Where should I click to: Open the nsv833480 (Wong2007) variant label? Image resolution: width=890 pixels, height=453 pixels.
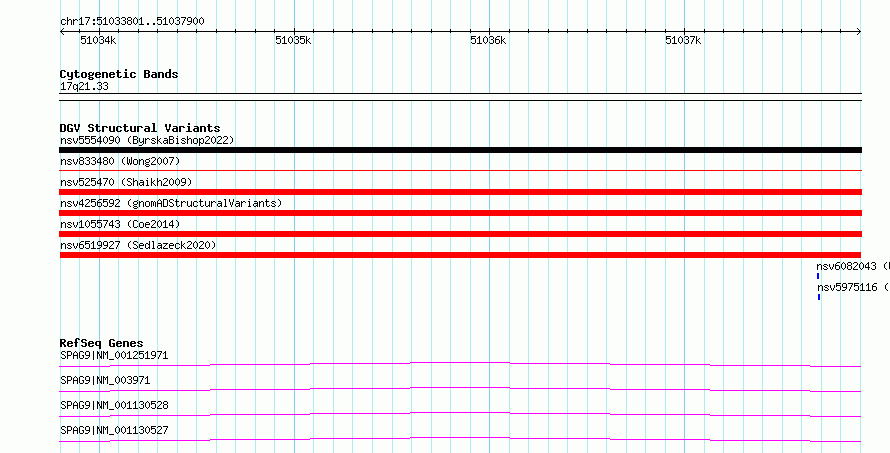pos(120,161)
